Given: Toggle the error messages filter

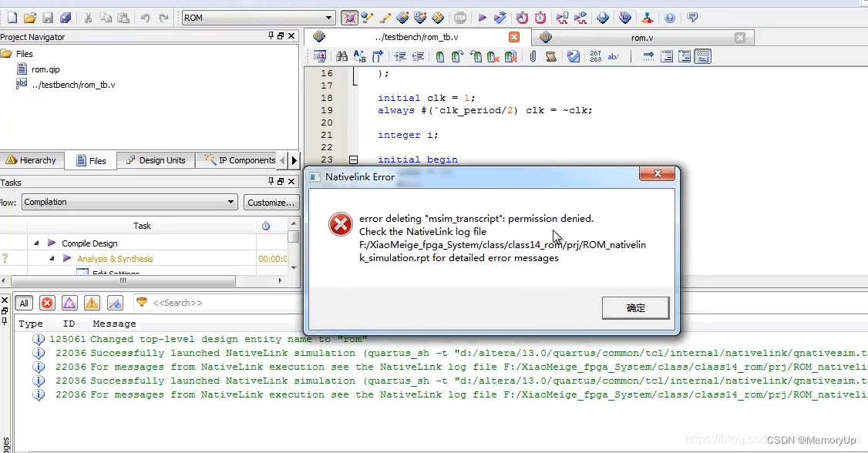Looking at the screenshot, I should coord(46,302).
